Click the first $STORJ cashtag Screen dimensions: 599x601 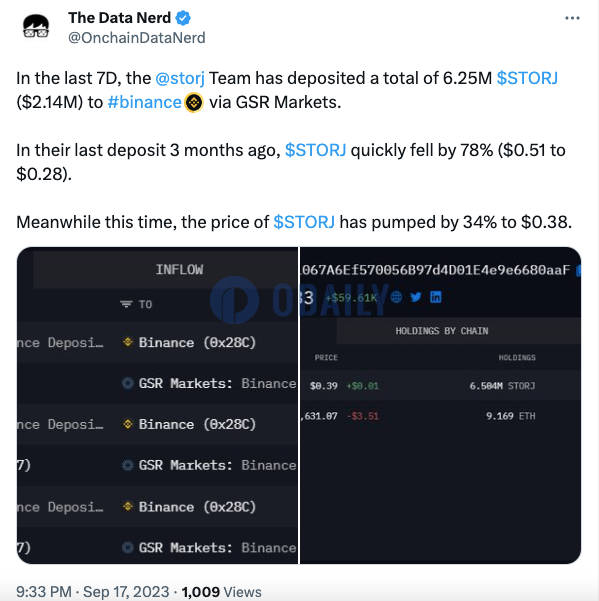(x=527, y=78)
